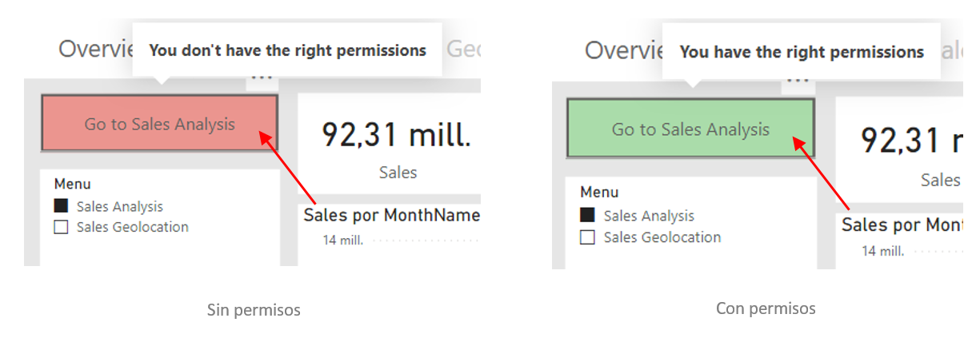This screenshot has width=980, height=342.
Task: Select the 92,31 mill. Sales card on the left
Action: click(x=395, y=144)
